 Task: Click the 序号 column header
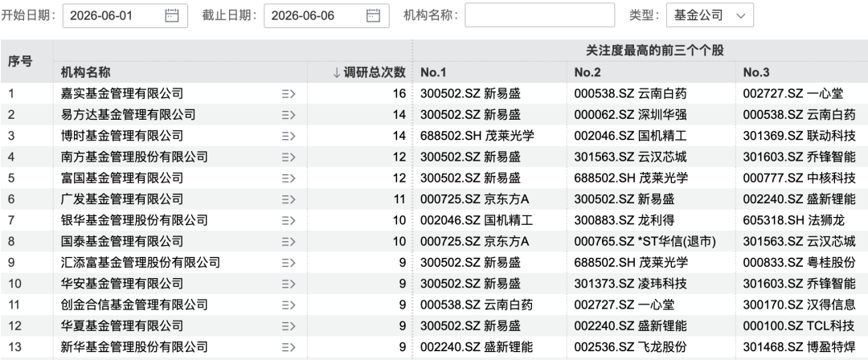20,62
